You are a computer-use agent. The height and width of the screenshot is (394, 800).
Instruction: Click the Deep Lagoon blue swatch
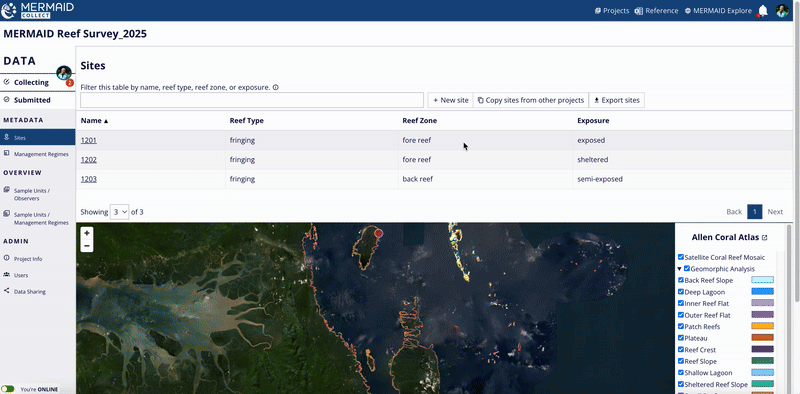point(762,291)
